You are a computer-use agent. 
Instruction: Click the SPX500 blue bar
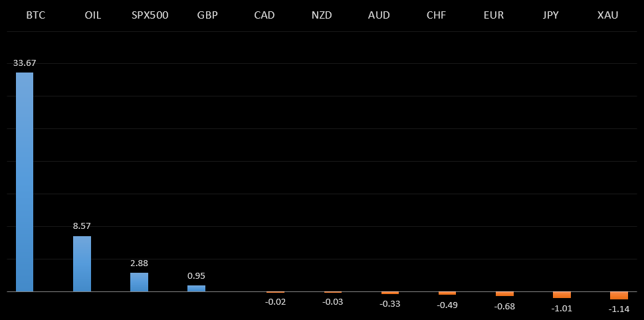(139, 282)
